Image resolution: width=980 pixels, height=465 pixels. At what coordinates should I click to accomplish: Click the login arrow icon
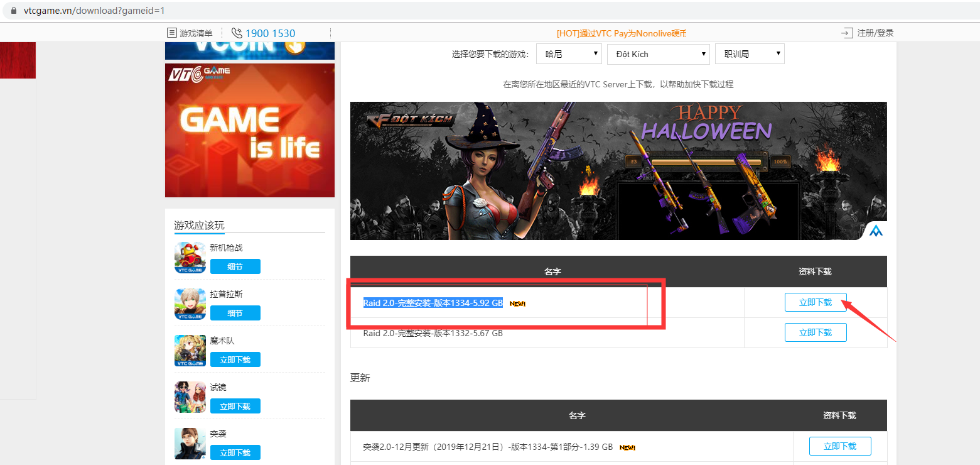click(847, 33)
